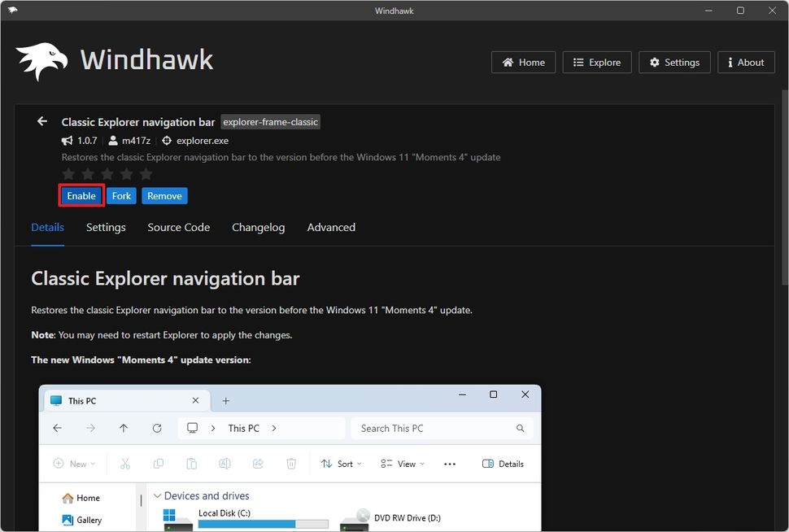This screenshot has height=532, width=789.
Task: Click the Home navigation button
Action: (x=523, y=62)
